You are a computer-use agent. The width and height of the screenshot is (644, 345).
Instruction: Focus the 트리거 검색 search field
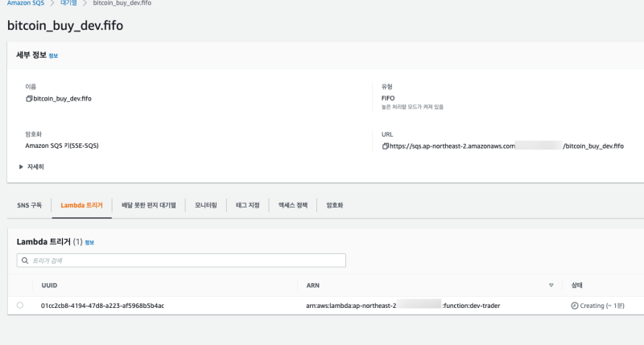[181, 261]
